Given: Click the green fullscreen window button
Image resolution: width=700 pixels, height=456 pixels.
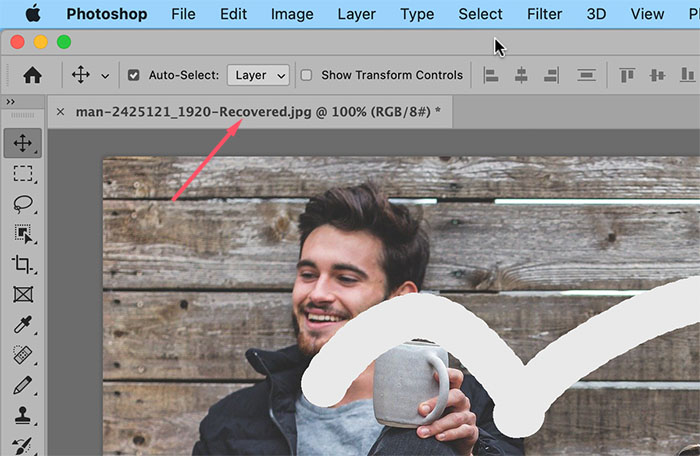Looking at the screenshot, I should [x=64, y=42].
